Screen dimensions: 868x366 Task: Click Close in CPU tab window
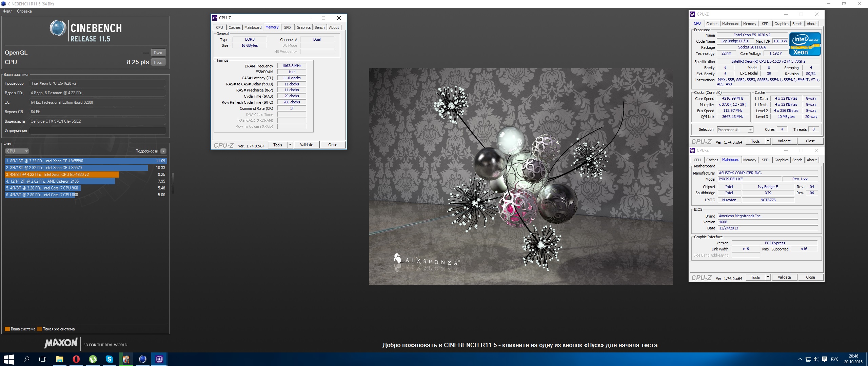point(810,141)
